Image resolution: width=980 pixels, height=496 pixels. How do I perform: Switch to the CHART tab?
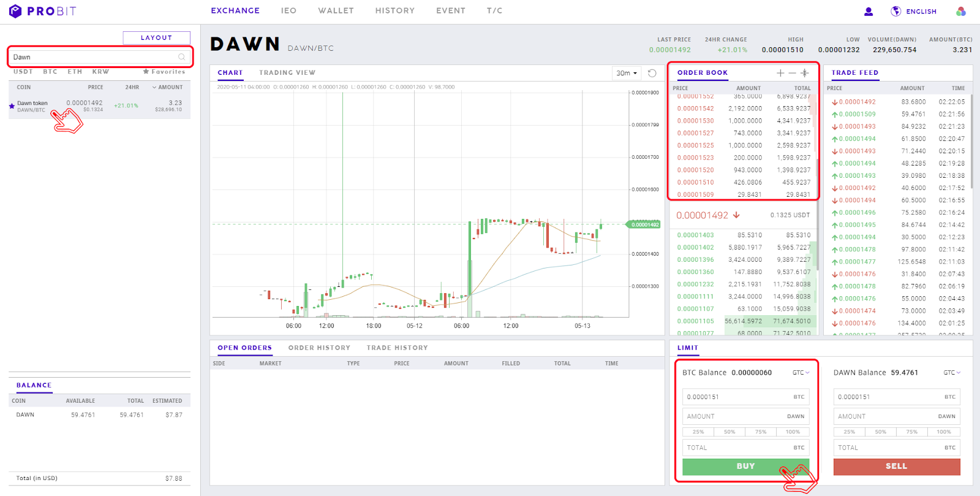pyautogui.click(x=230, y=72)
